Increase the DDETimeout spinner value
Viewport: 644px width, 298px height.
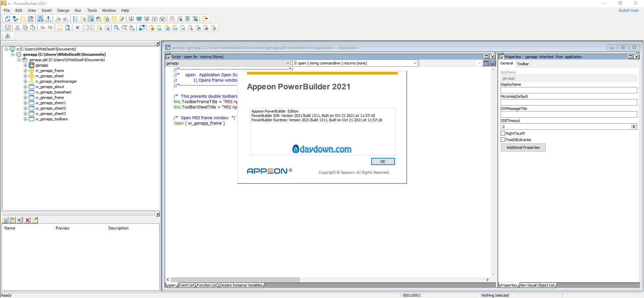click(634, 125)
